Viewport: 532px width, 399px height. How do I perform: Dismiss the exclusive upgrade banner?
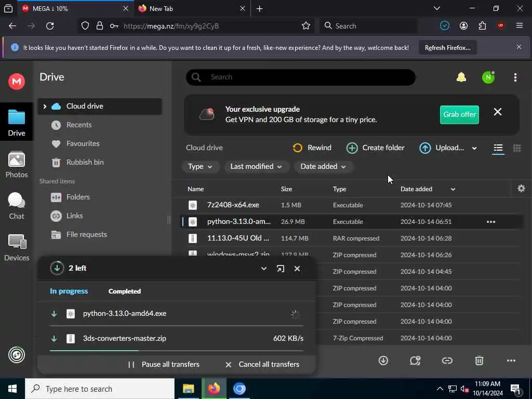(x=497, y=112)
